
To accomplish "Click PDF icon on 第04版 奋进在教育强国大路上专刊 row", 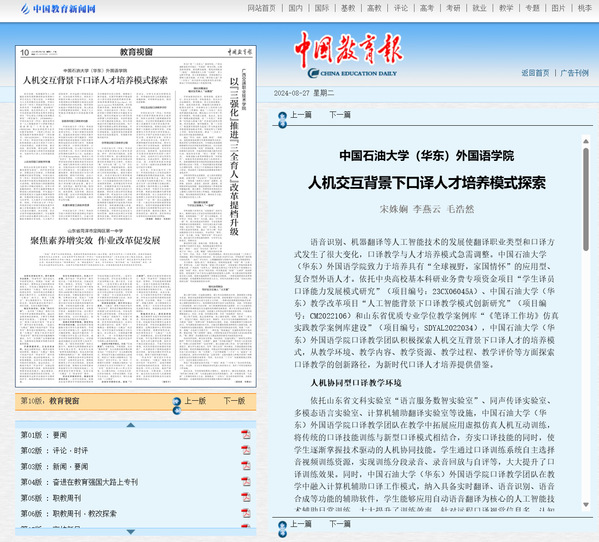I will pyautogui.click(x=246, y=482).
